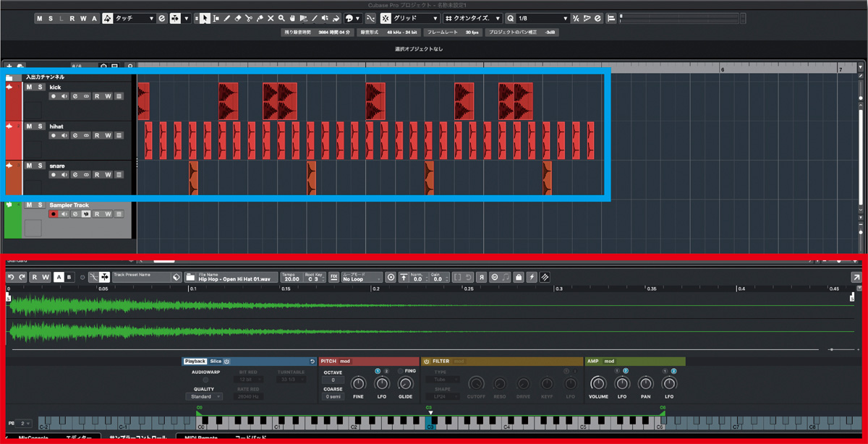
Task: Adjust the AMP PAN knob
Action: click(645, 383)
